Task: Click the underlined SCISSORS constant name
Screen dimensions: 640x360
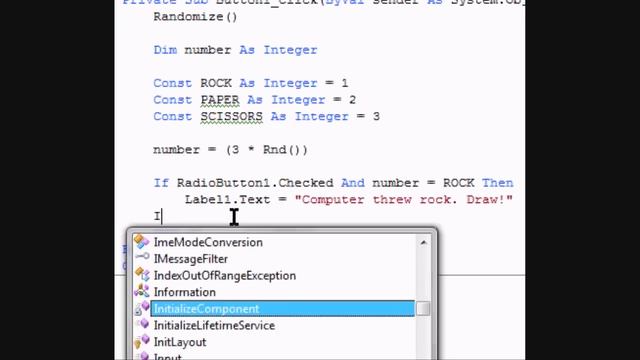Action: click(231, 117)
